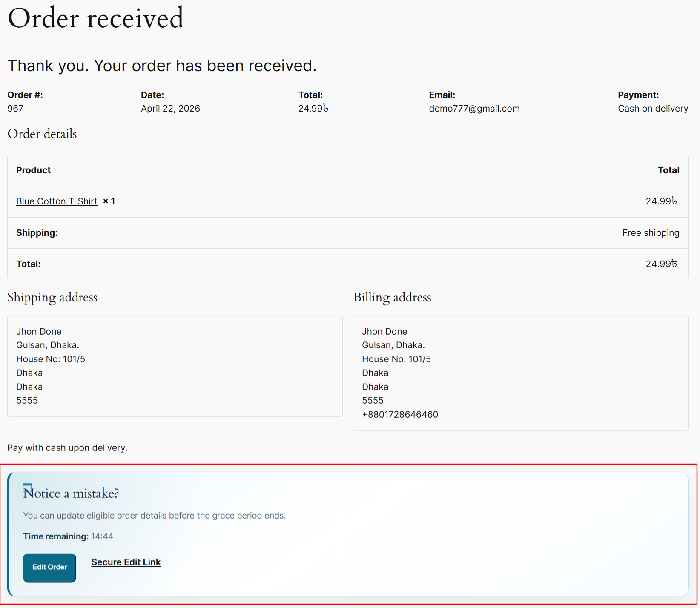
Task: Click the small icon above Notice a mistake heading
Action: pos(28,488)
